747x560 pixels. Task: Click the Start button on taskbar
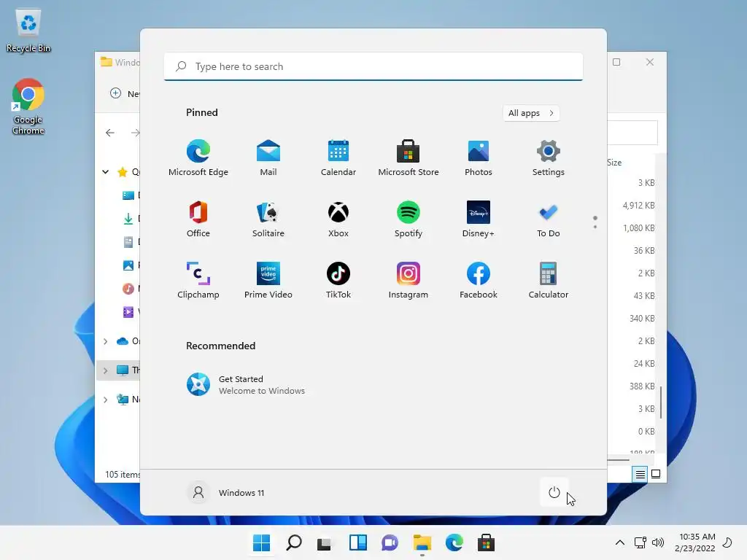pyautogui.click(x=261, y=542)
